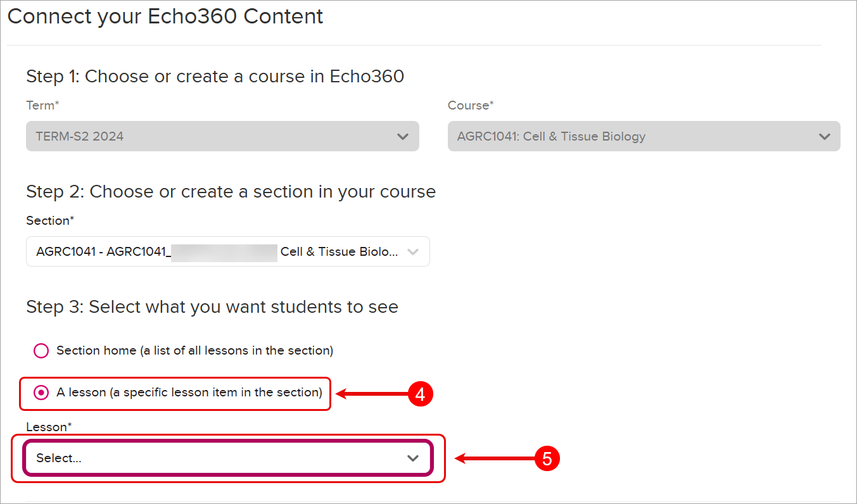857x504 pixels.
Task: Click the Step 2 heading text
Action: pos(231,192)
